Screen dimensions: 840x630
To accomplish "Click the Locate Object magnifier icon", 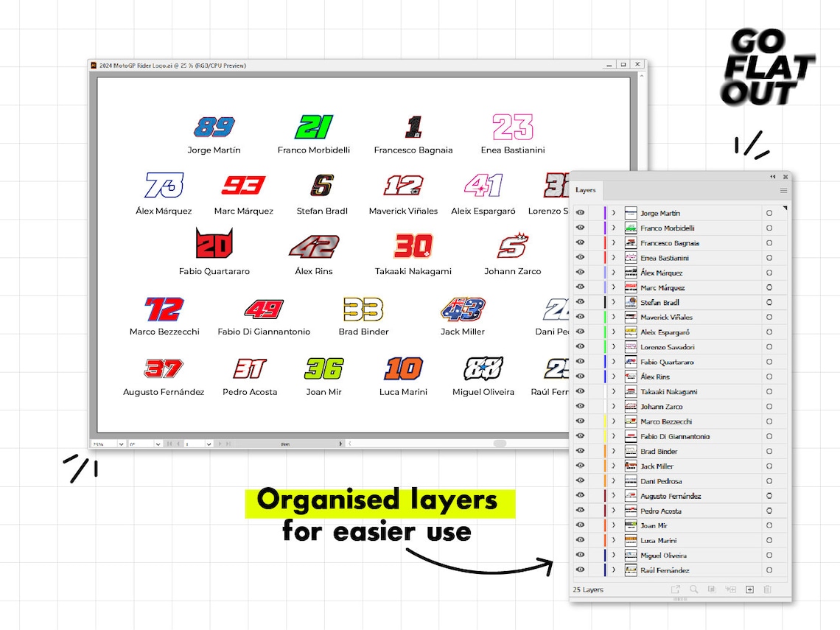I will pos(694,589).
